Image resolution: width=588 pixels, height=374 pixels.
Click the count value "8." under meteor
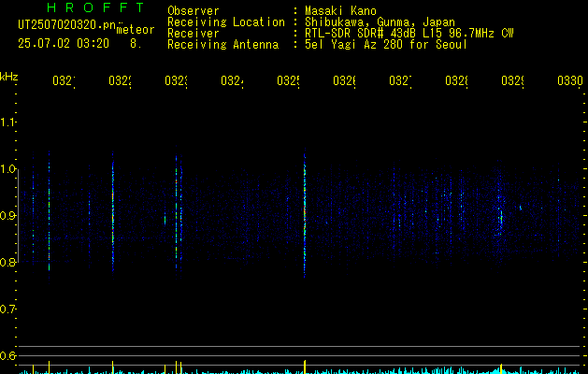pyautogui.click(x=135, y=44)
